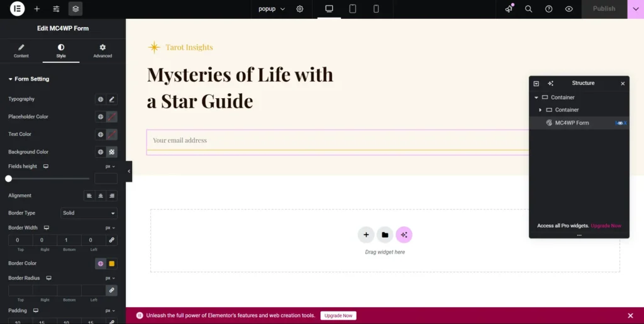This screenshot has height=324, width=644.
Task: Select MC4WP Form in Structure tree
Action: [x=579, y=123]
